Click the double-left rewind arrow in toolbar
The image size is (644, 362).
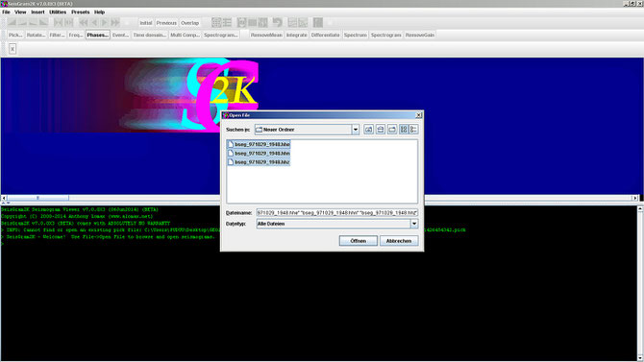(84, 23)
